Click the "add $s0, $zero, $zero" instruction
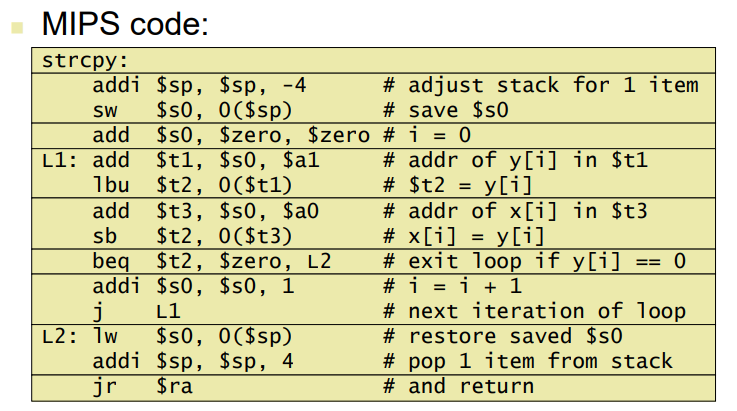Screen dimensions: 737x411 tap(230, 135)
